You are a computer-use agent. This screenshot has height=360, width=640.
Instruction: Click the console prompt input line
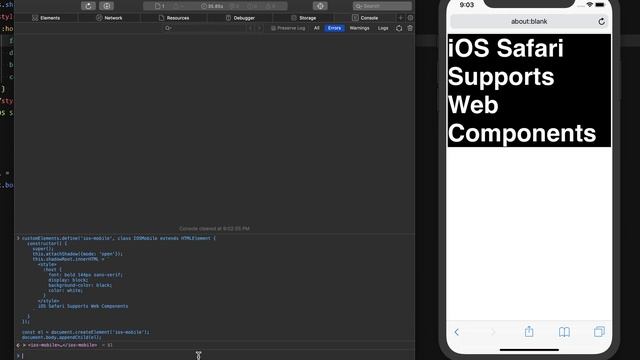coord(215,356)
